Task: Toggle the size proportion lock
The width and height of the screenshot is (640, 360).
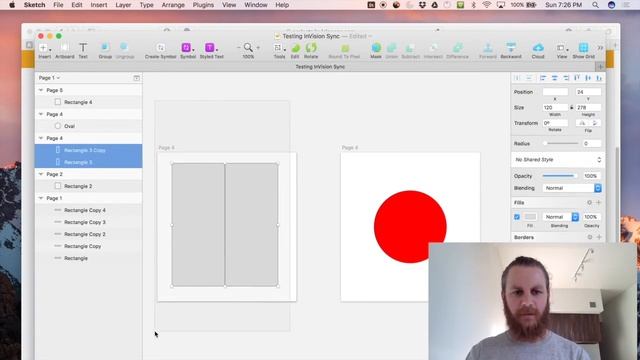Action: click(571, 107)
